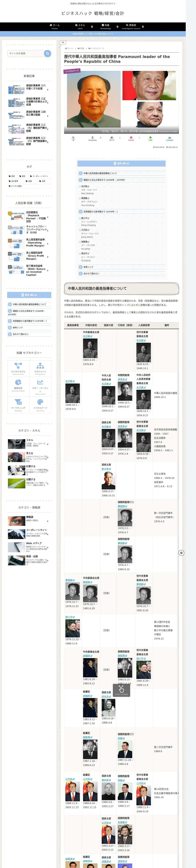Open 劉少奇 link under 国家主席
The image size is (196, 868).
point(106,469)
